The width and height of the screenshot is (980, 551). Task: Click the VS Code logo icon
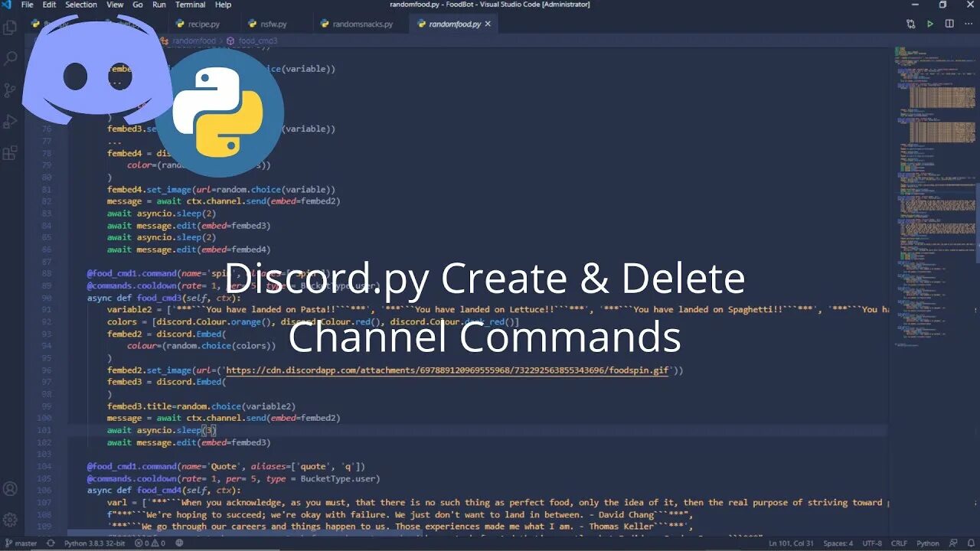pyautogui.click(x=7, y=5)
